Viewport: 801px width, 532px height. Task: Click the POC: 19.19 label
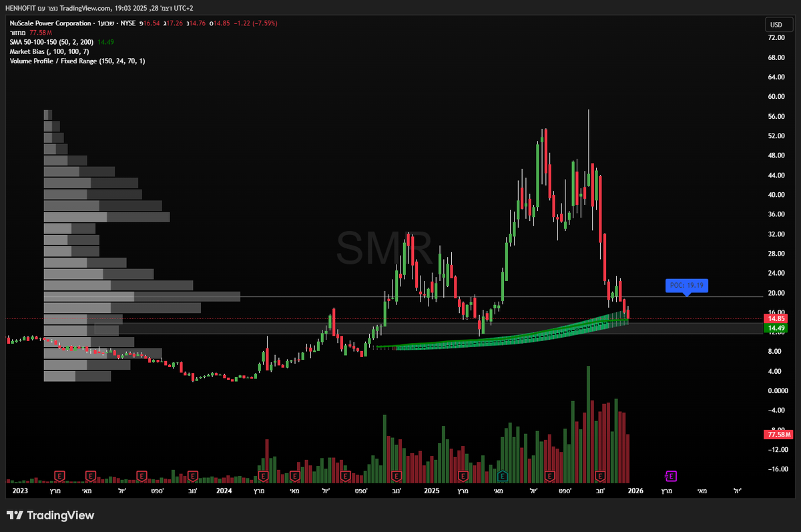(x=686, y=286)
